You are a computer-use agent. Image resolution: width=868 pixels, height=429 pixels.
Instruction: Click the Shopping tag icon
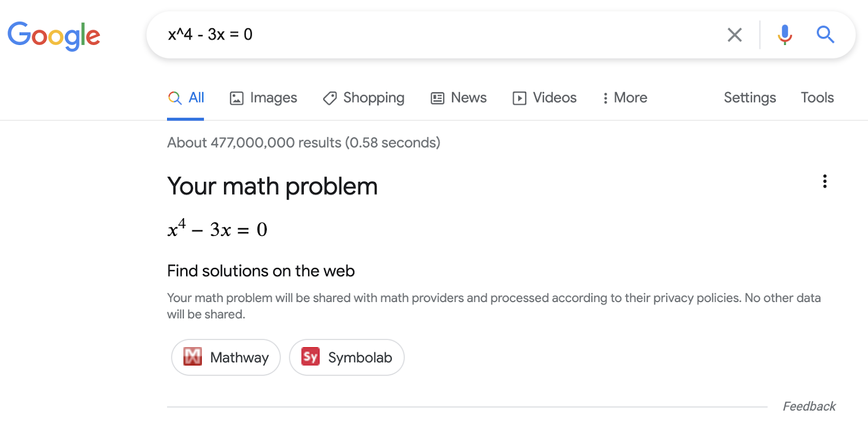(x=329, y=98)
